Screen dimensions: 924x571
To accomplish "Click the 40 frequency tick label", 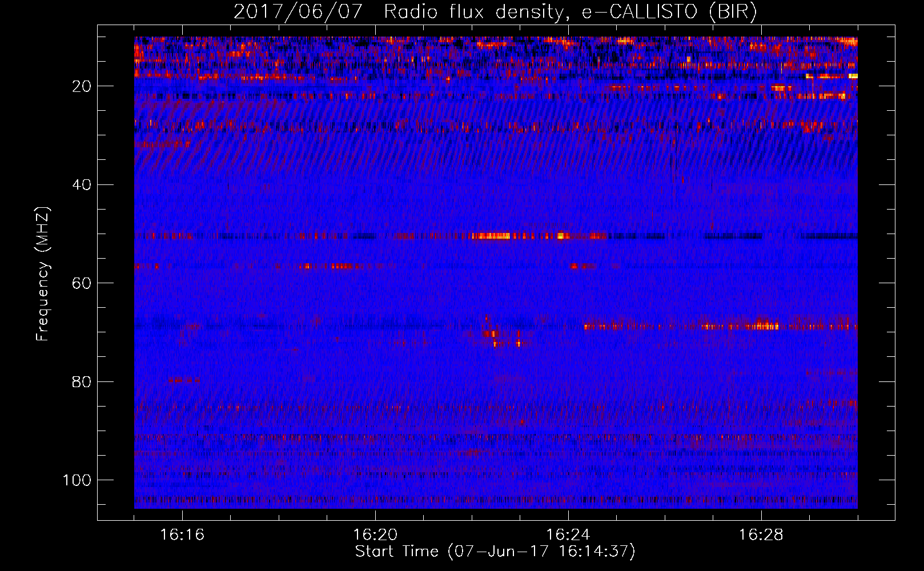I will tap(82, 185).
